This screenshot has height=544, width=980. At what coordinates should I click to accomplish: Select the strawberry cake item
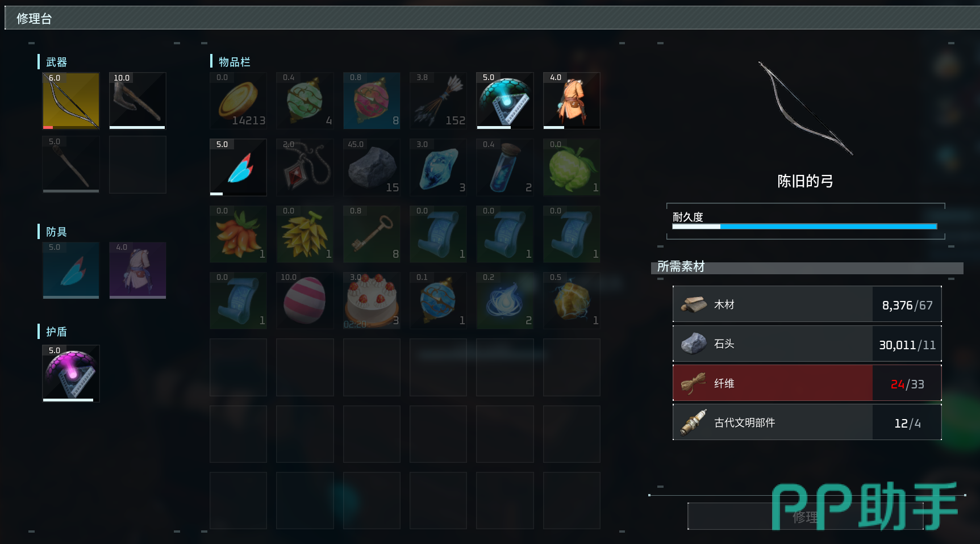372,300
